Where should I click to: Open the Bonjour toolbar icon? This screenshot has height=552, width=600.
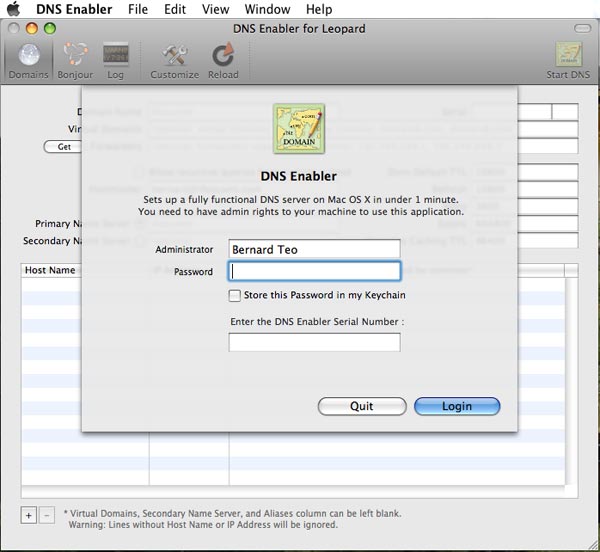pyautogui.click(x=75, y=58)
